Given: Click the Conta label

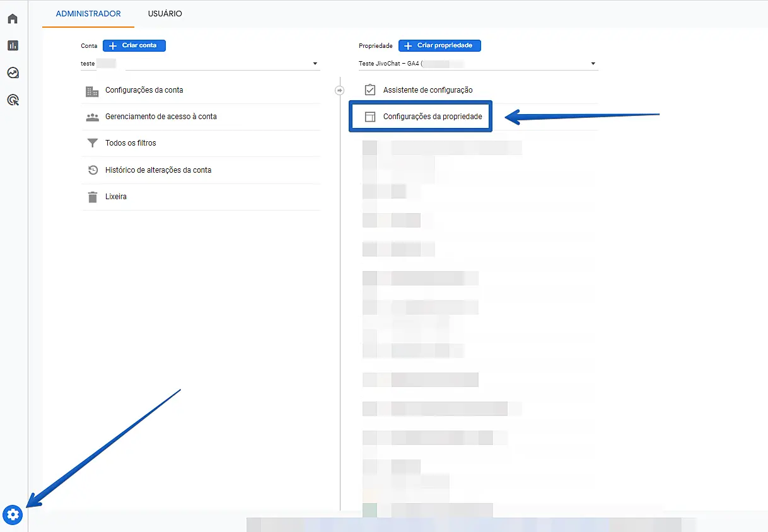Looking at the screenshot, I should (89, 46).
